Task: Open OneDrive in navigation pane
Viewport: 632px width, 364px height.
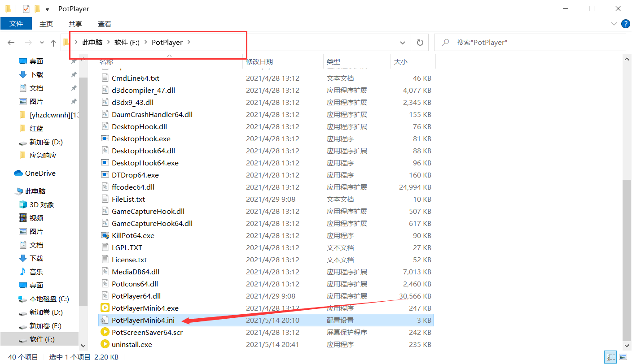Action: (40, 173)
